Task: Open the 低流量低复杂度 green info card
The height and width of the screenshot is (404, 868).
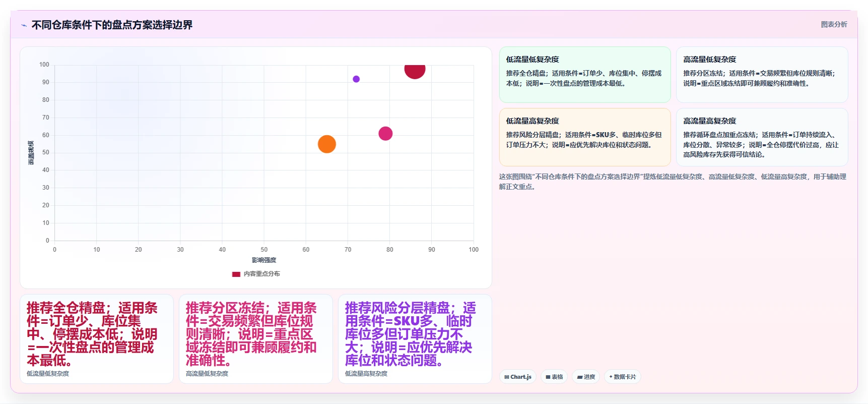Action: tap(585, 75)
